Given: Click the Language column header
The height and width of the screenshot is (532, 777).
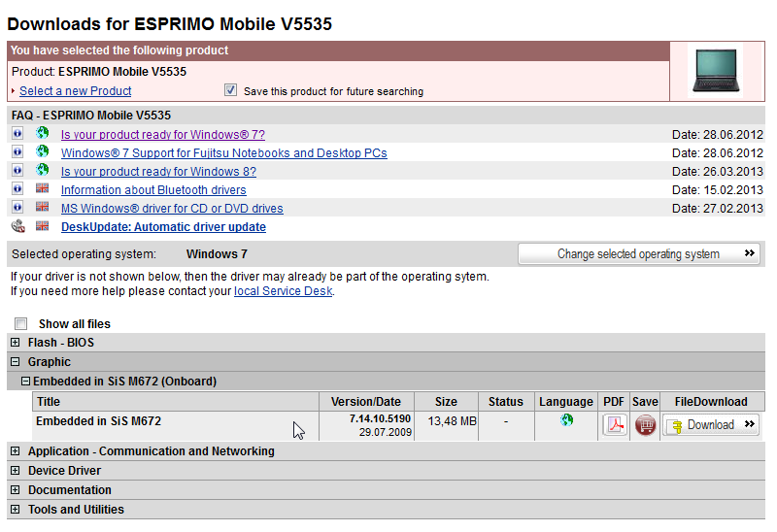Looking at the screenshot, I should coord(566,402).
